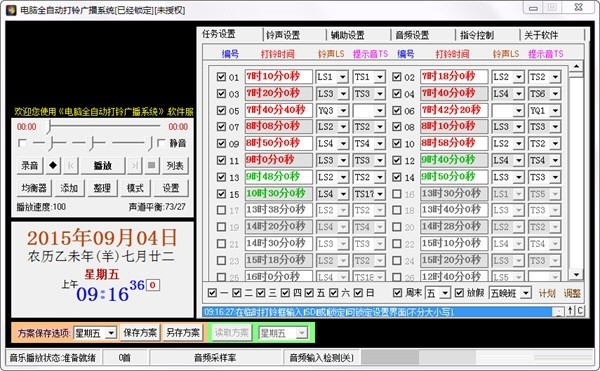Image resolution: width=600 pixels, height=371 pixels.
Task: Open the 列表 playlist
Action: point(175,166)
